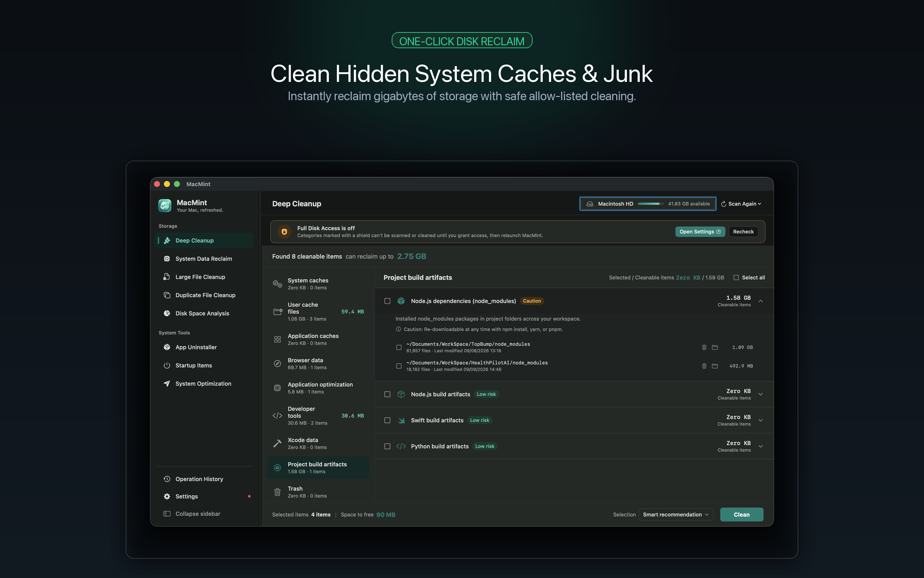This screenshot has height=578, width=924.
Task: Click the 59.4 MB User cache value
Action: 352,311
